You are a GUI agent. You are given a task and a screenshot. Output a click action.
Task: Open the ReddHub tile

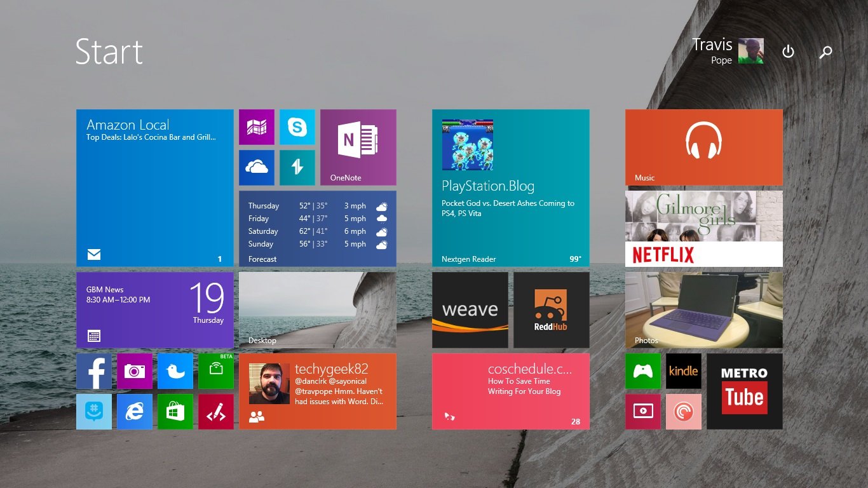tap(552, 310)
